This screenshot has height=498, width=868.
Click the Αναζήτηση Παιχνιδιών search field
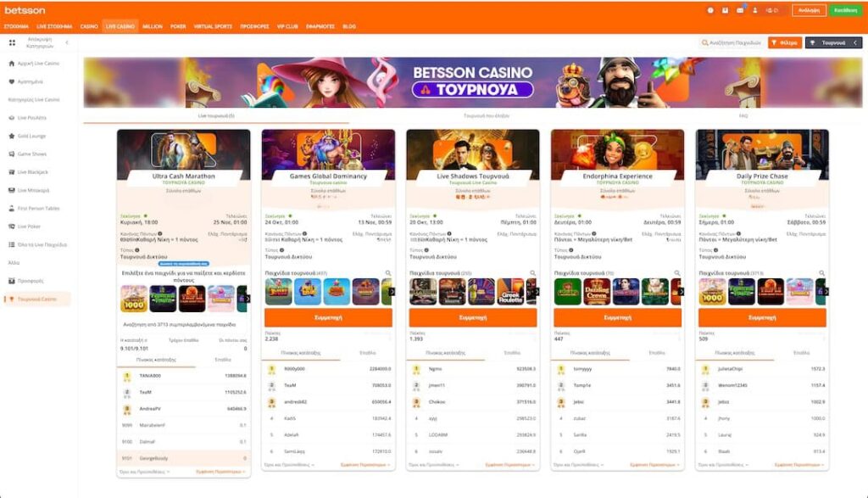(732, 42)
